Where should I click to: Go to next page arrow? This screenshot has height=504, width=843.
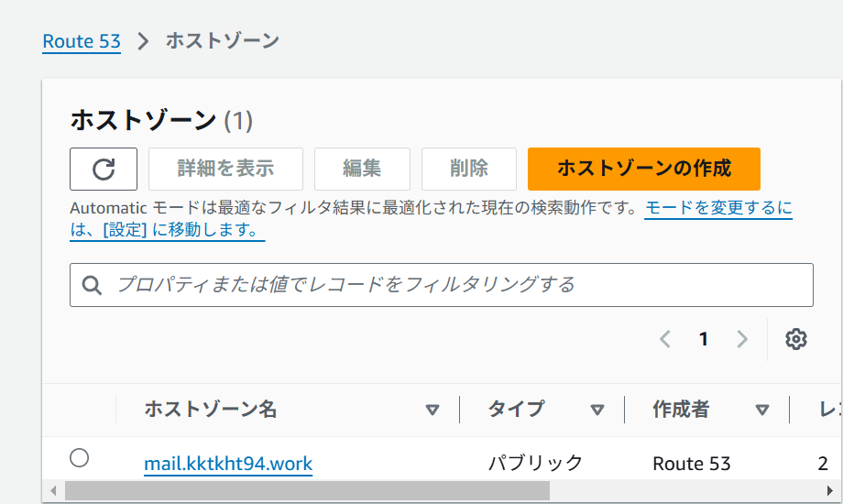pyautogui.click(x=742, y=339)
